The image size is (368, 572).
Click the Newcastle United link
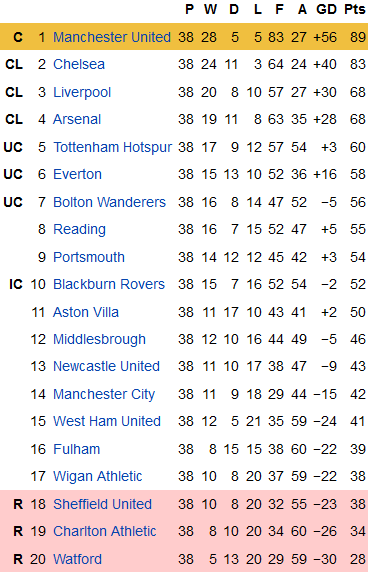(106, 366)
